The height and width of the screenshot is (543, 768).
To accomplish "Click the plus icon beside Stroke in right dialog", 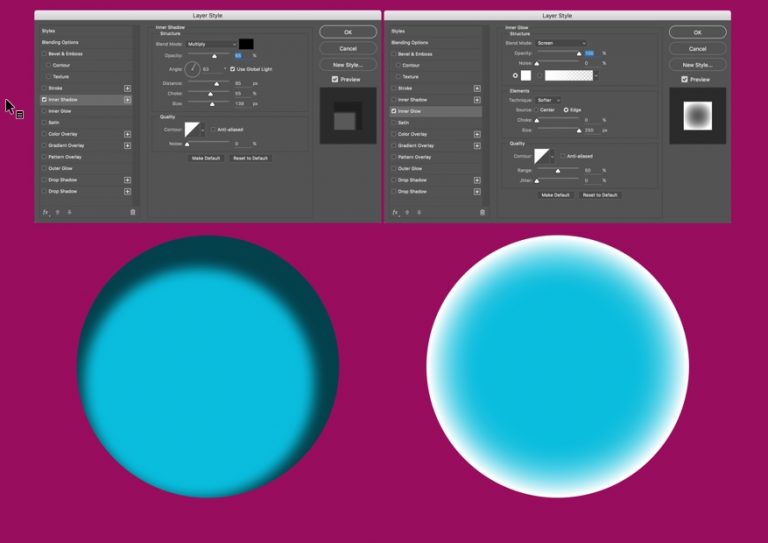I will (477, 89).
